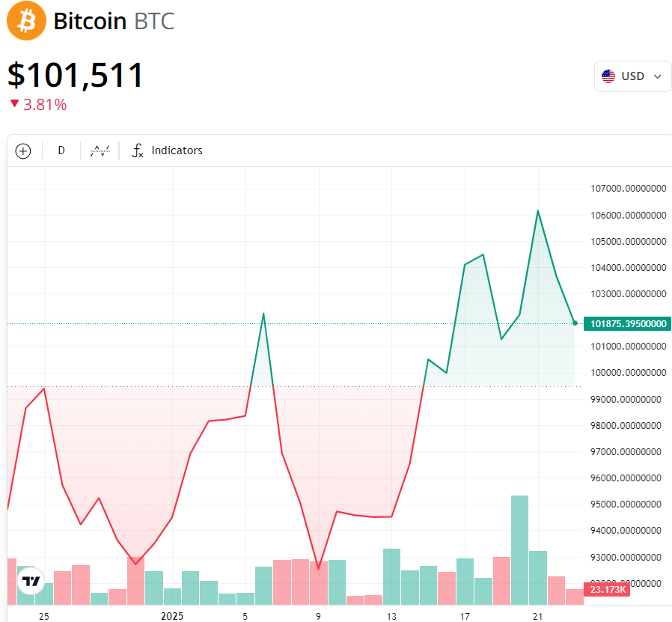672x622 pixels.
Task: Click the 9 date on time axis
Action: [318, 617]
